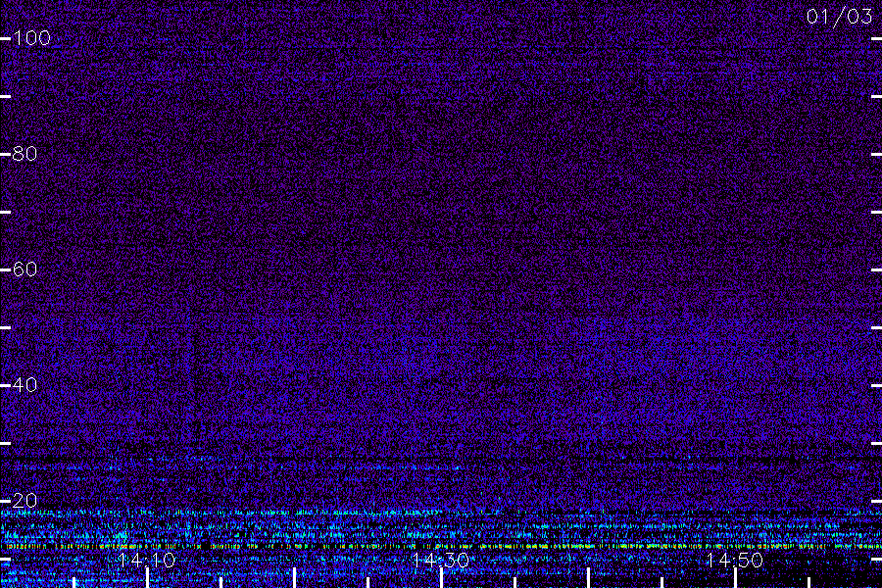The height and width of the screenshot is (588, 882).
Task: Click the 14:10 time label
Action: 147,560
